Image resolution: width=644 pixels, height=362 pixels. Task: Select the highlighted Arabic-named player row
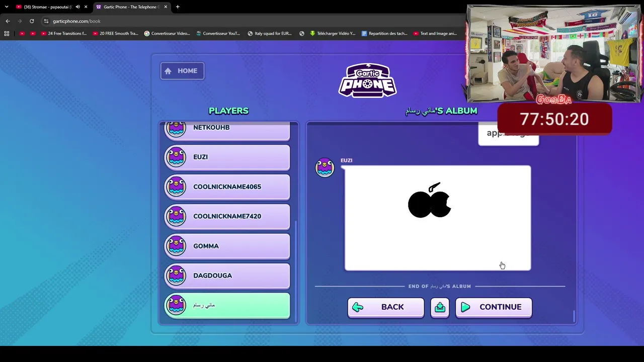point(227,306)
